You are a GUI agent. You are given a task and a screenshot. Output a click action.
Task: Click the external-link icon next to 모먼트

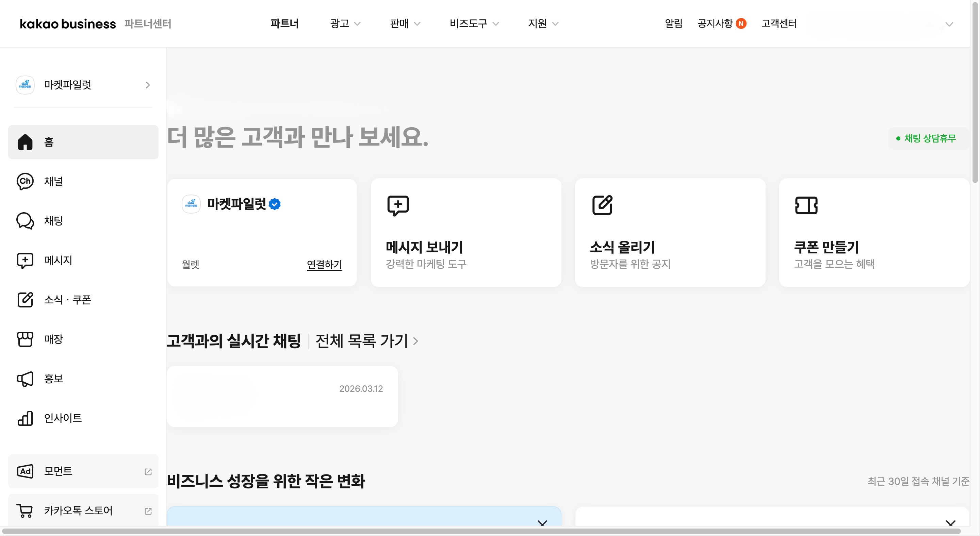click(x=148, y=472)
